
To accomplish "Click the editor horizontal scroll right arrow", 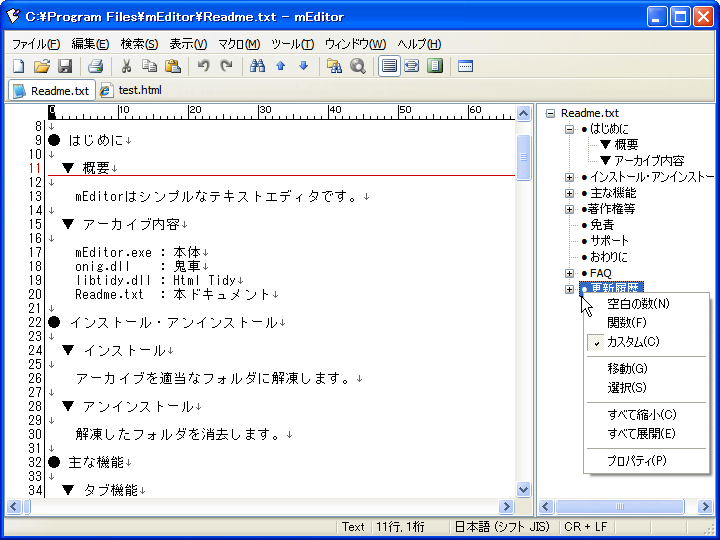I will (506, 506).
